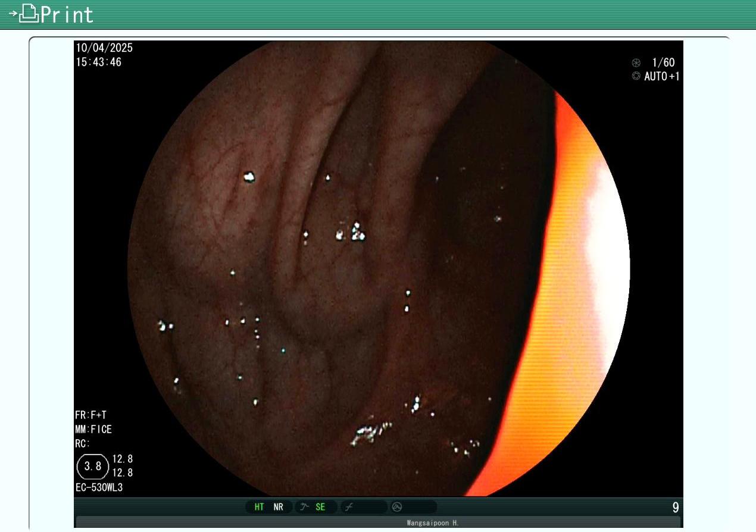Click the green SE indicator
The height and width of the screenshot is (532, 756).
pyautogui.click(x=320, y=507)
